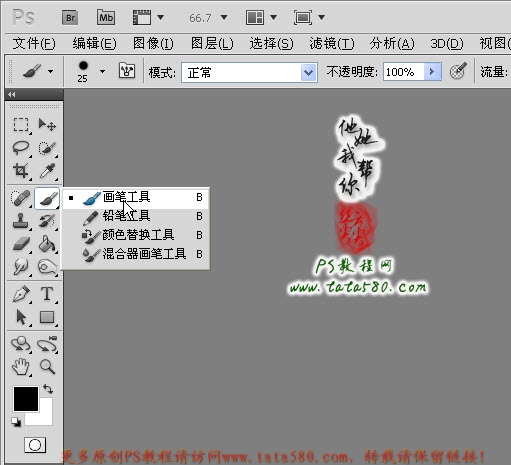Select the Eraser tool

[21, 244]
